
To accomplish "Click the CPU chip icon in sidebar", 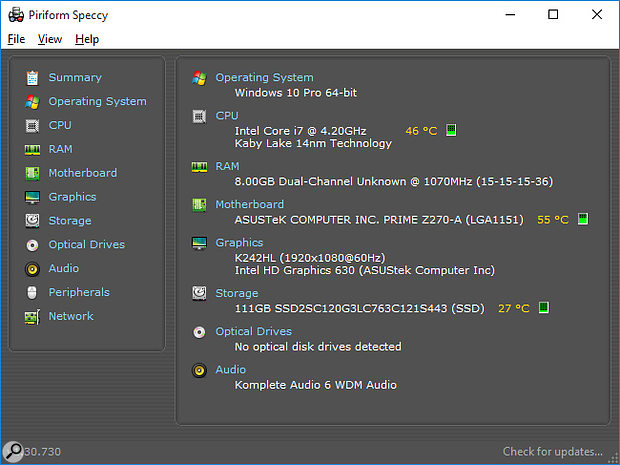I will point(32,126).
